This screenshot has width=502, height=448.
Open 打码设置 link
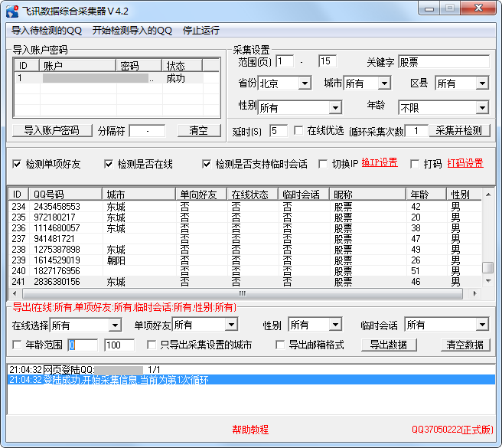465,163
